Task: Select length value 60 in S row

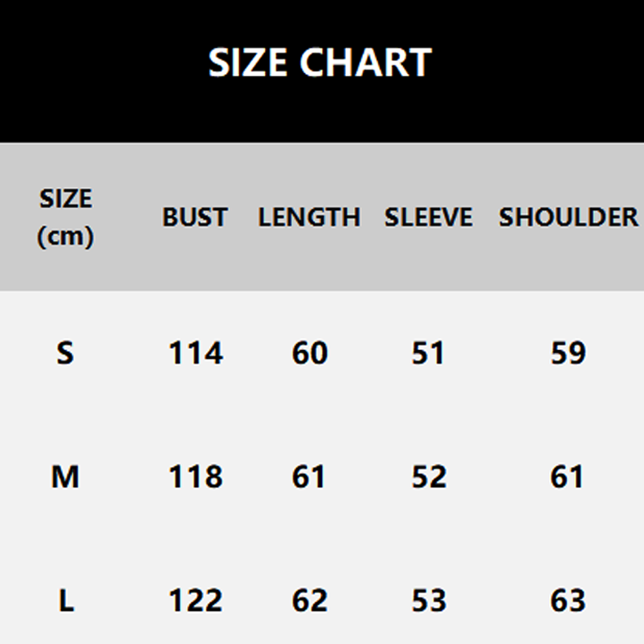Action: (x=310, y=353)
